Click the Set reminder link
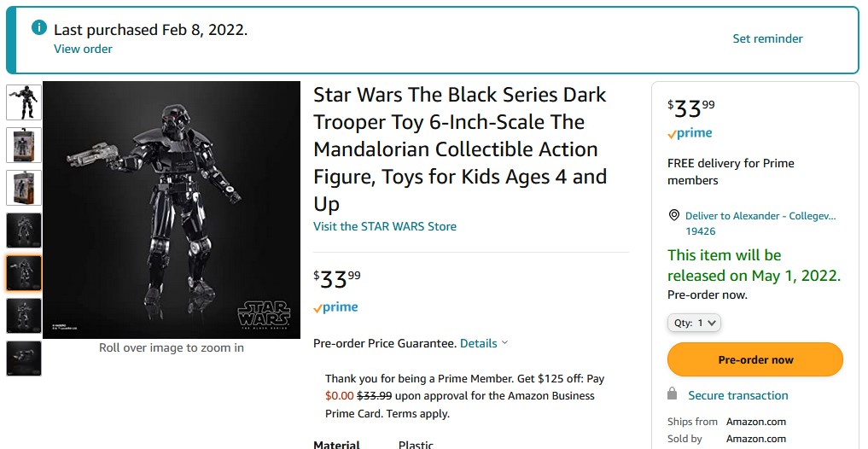 pyautogui.click(x=767, y=38)
